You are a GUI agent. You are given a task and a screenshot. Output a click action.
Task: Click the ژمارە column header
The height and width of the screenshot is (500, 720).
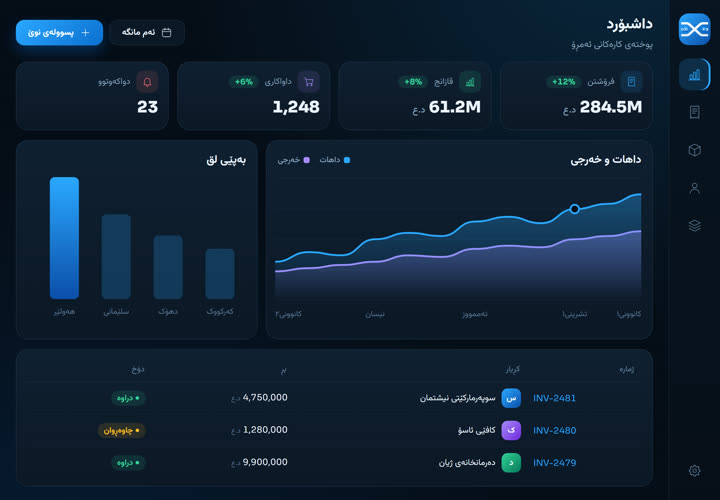tap(627, 369)
